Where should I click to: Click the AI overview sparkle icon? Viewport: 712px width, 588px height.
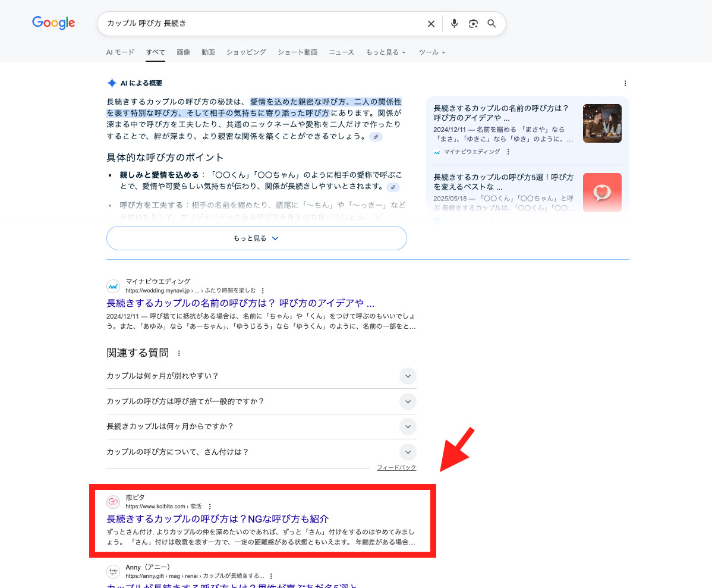point(112,83)
